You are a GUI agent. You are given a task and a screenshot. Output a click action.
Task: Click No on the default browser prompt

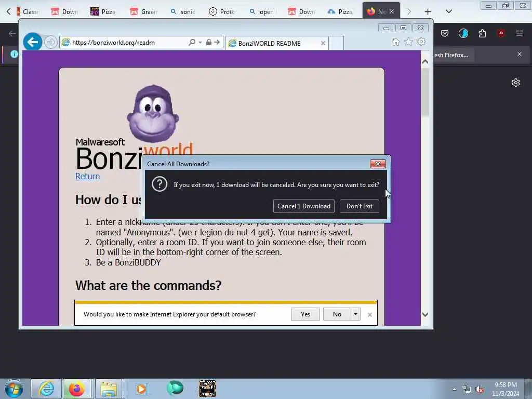337,314
